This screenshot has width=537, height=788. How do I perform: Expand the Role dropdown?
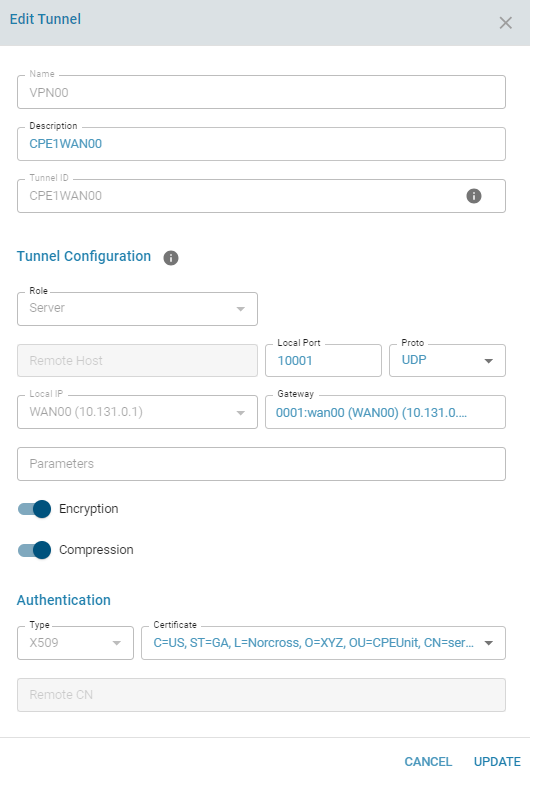[x=137, y=309]
